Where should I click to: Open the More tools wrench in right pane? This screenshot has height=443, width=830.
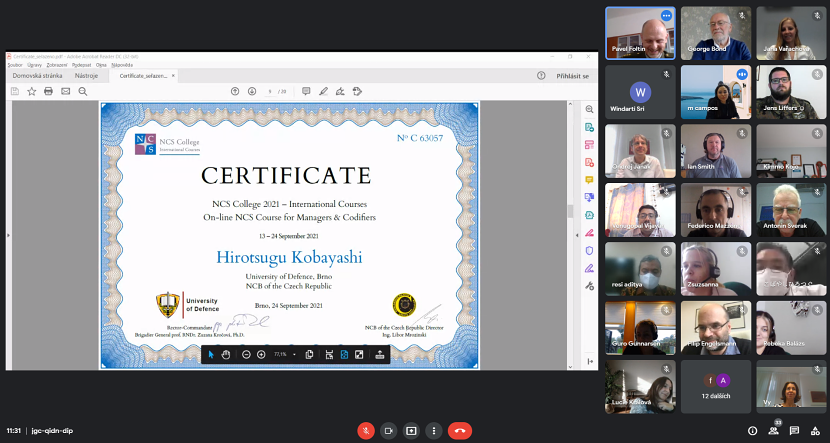[x=589, y=286]
